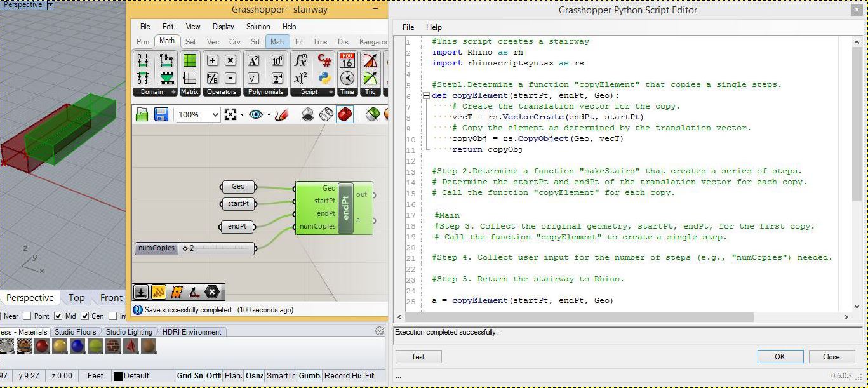Viewport: 868px width, 388px height.
Task: Open the Grasshopper Solution menu
Action: 258,27
